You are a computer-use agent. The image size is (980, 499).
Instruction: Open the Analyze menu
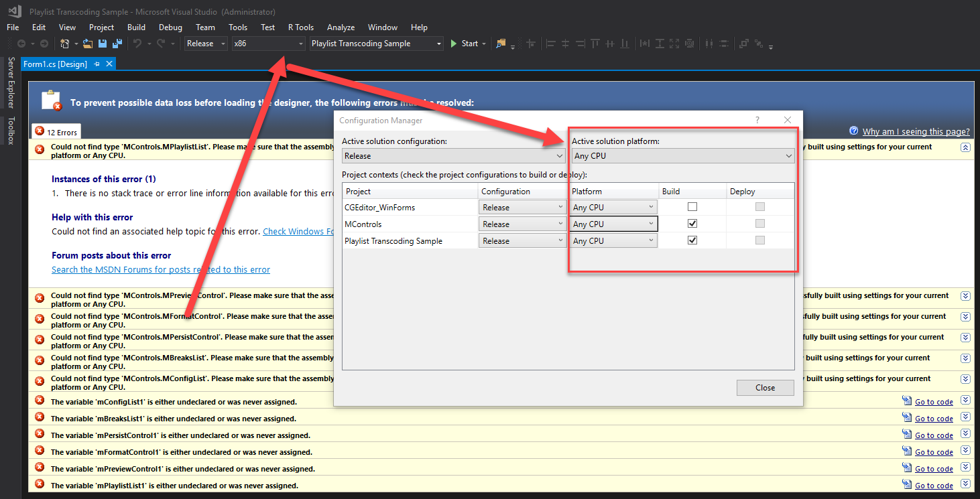[341, 27]
